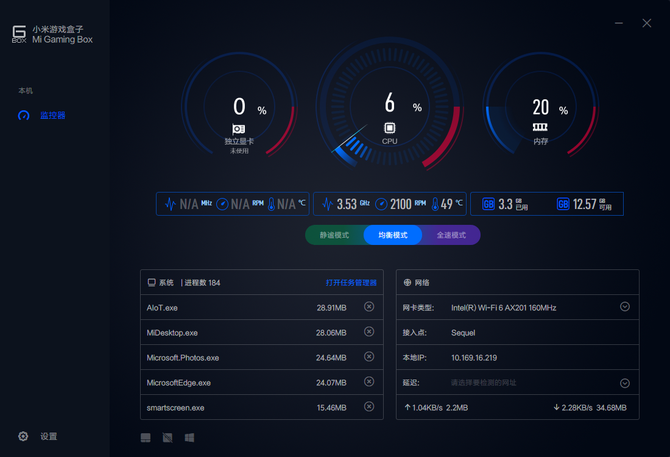Kill the Microsoft.Photos.exe process

(x=369, y=357)
